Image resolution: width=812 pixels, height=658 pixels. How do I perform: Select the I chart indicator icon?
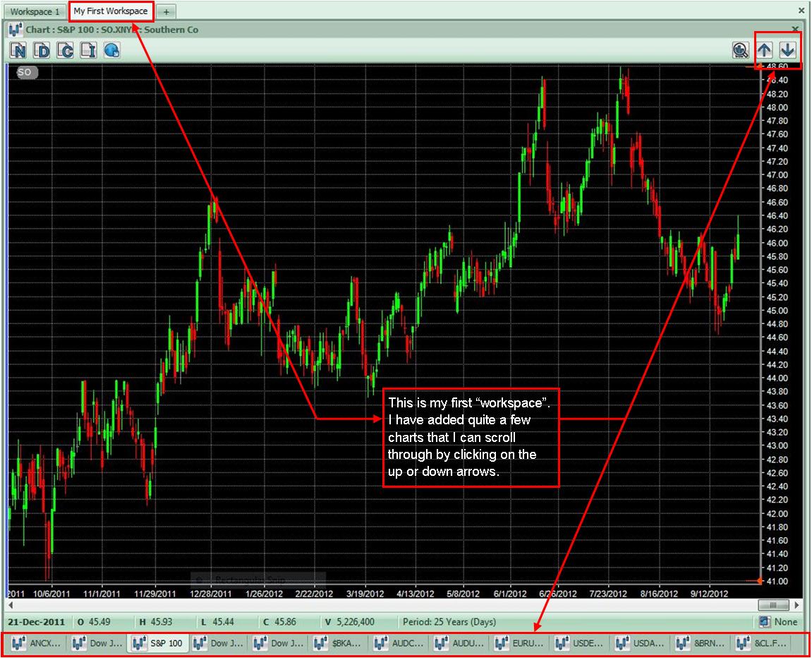87,50
